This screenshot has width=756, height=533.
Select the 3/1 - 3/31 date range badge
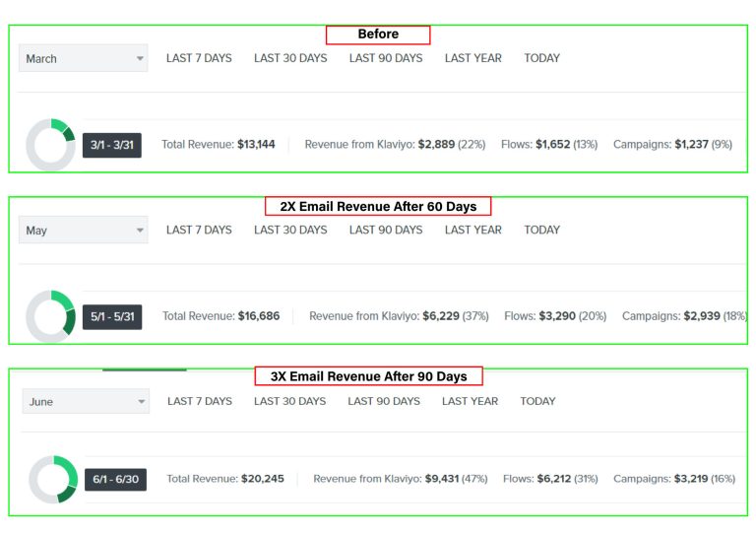111,145
